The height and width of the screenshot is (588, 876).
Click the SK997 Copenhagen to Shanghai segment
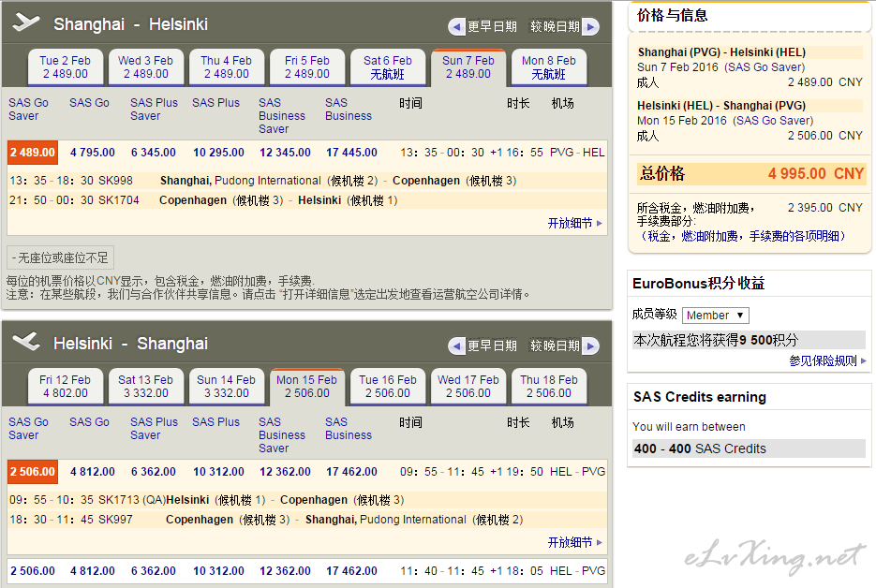point(307,520)
